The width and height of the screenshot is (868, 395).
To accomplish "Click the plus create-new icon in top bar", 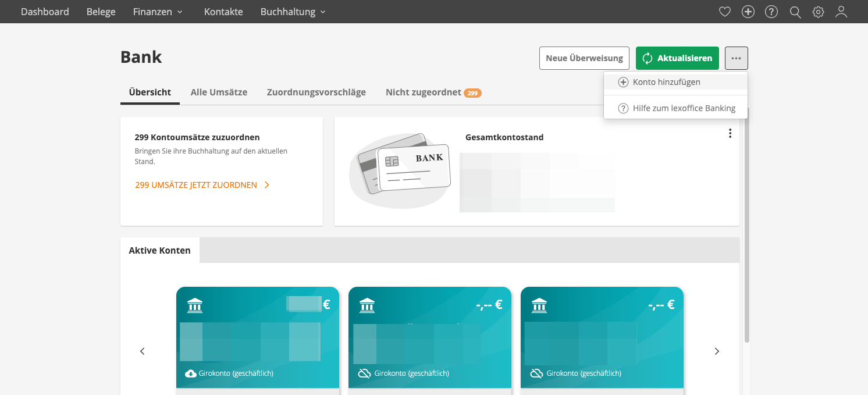I will tap(748, 12).
